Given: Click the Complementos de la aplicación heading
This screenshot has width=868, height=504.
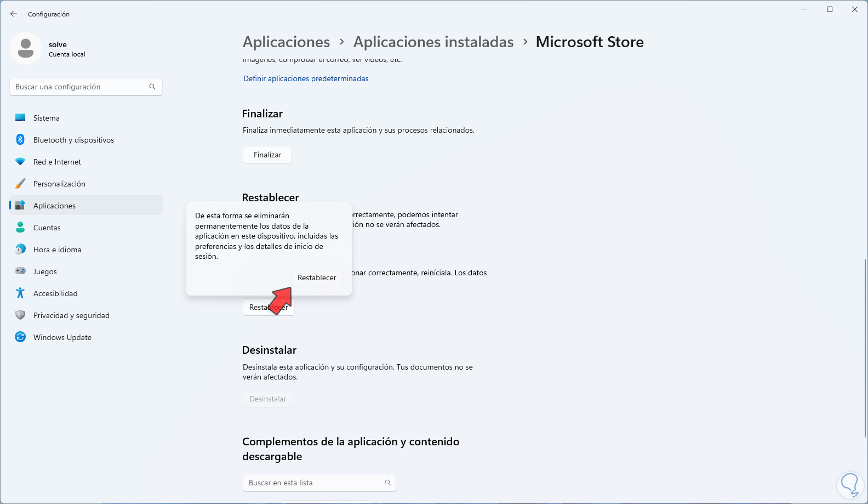Looking at the screenshot, I should coord(351,449).
